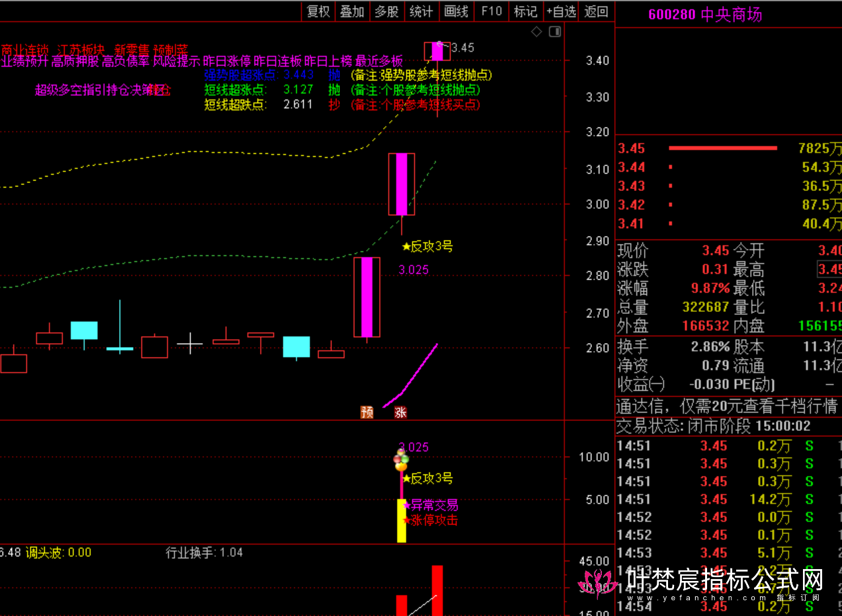Open the 预制菜 concept tag

click(x=171, y=50)
